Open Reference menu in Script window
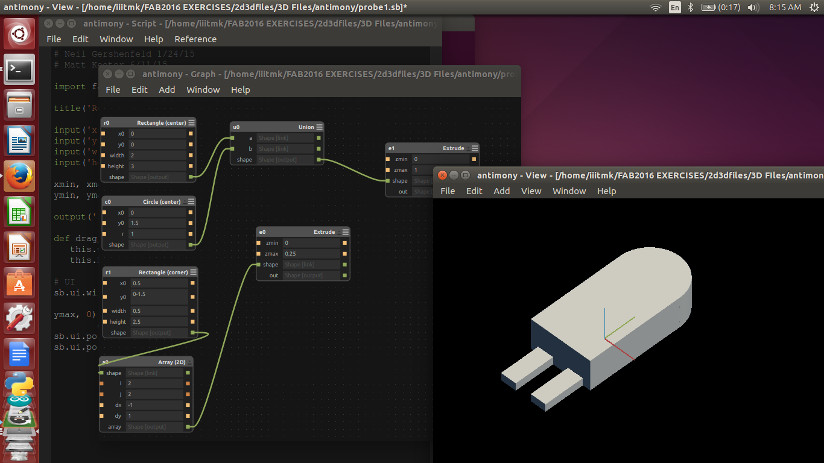The image size is (824, 463). click(x=195, y=39)
